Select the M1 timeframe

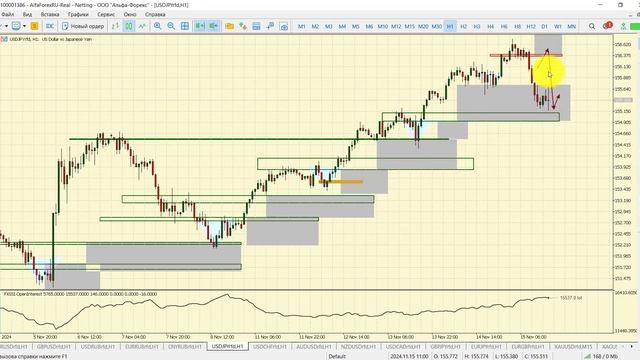302,26
